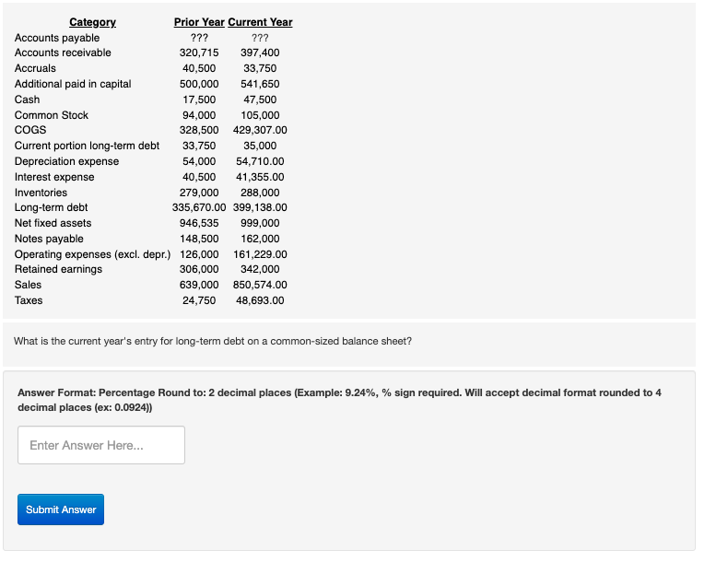
Task: Click Long-term debt current value 399,138.00
Action: (x=260, y=207)
